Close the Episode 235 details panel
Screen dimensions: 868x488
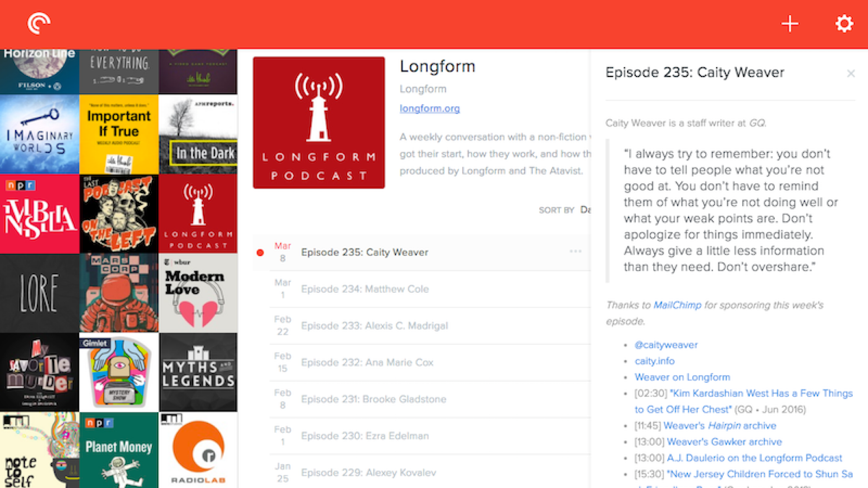coord(851,74)
